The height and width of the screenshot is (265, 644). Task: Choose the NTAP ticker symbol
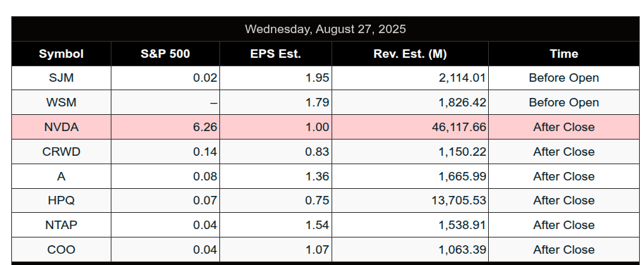(61, 226)
